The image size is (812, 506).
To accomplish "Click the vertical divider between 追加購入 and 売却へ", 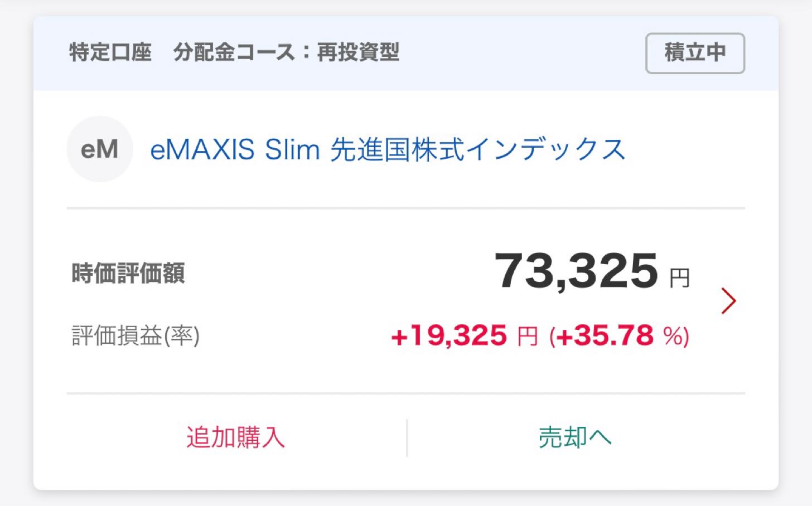I will click(x=407, y=437).
